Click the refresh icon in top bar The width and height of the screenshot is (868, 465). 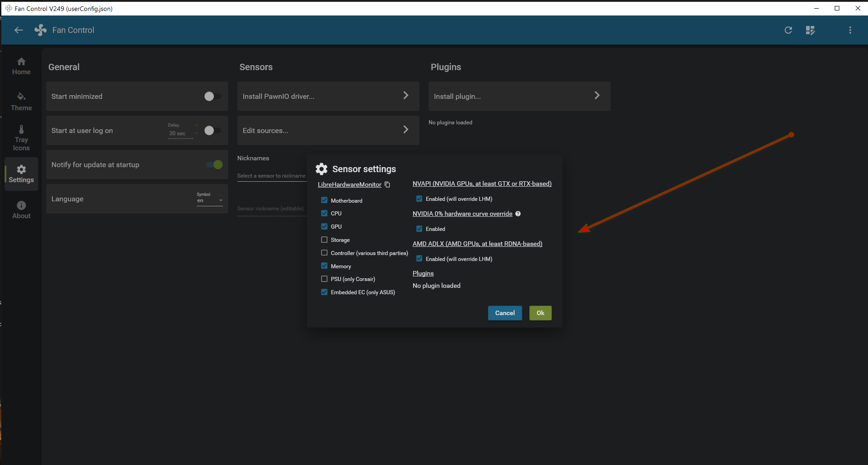point(788,30)
